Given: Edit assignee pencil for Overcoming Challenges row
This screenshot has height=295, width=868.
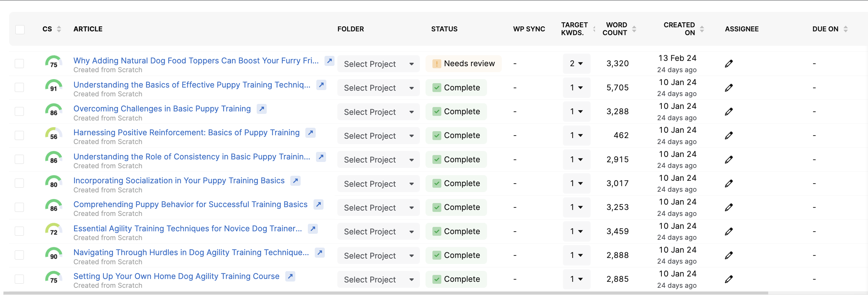Looking at the screenshot, I should [x=728, y=112].
